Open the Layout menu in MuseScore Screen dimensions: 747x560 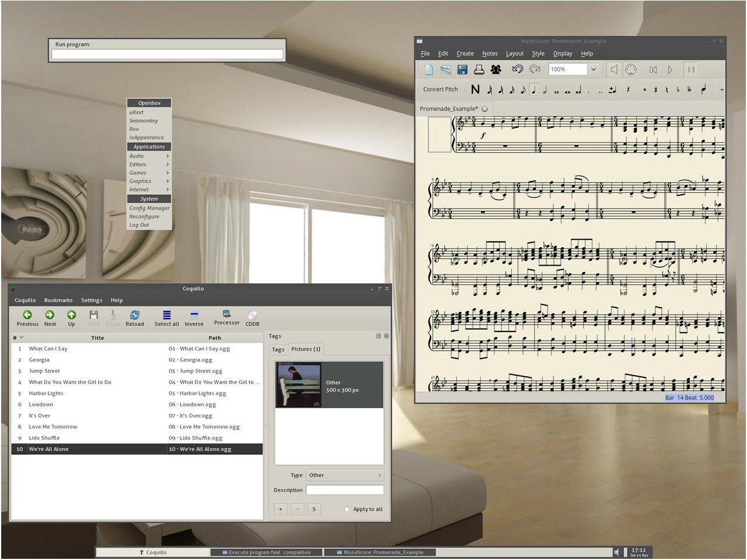point(514,53)
